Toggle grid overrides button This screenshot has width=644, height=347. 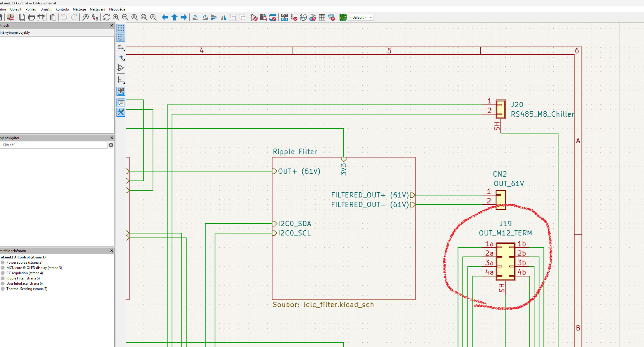coord(121,37)
